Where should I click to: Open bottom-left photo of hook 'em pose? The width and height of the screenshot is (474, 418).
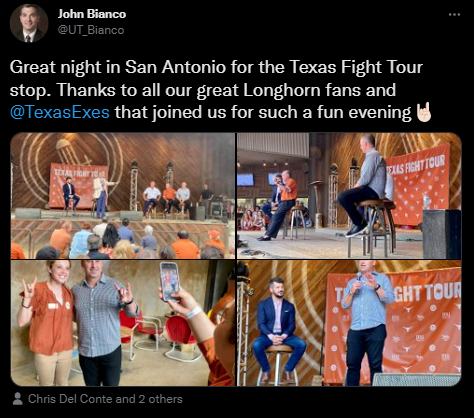(x=123, y=323)
